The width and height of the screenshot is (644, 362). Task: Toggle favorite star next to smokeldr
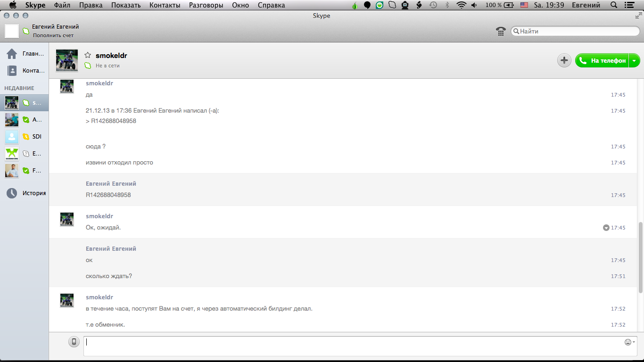click(x=88, y=56)
